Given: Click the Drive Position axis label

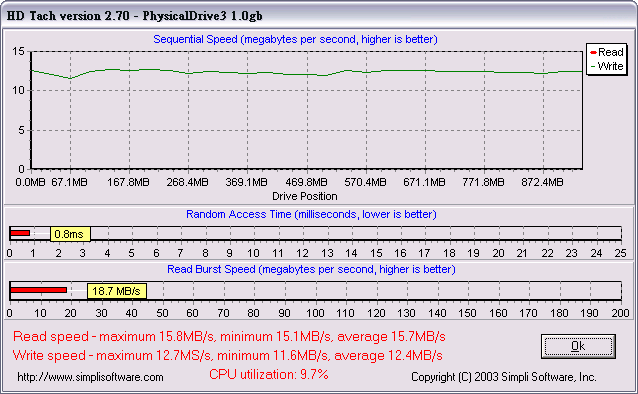Looking at the screenshot, I should 305,196.
